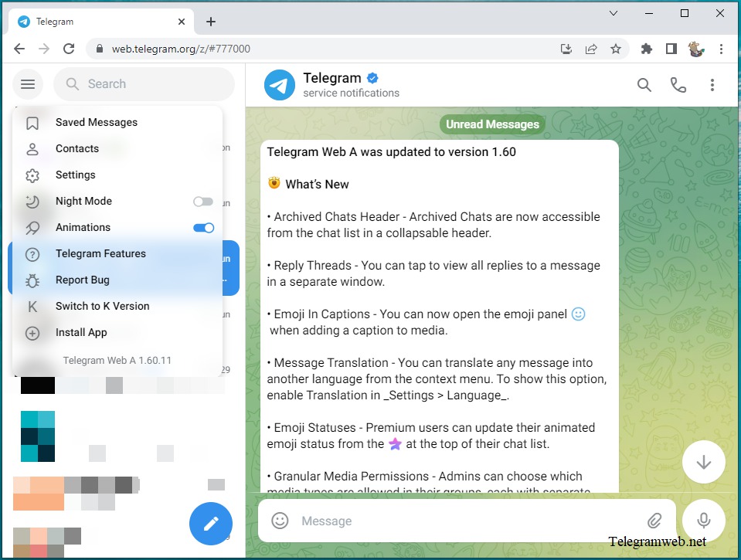Click the hamburger menu icon
The height and width of the screenshot is (560, 741).
28,84
